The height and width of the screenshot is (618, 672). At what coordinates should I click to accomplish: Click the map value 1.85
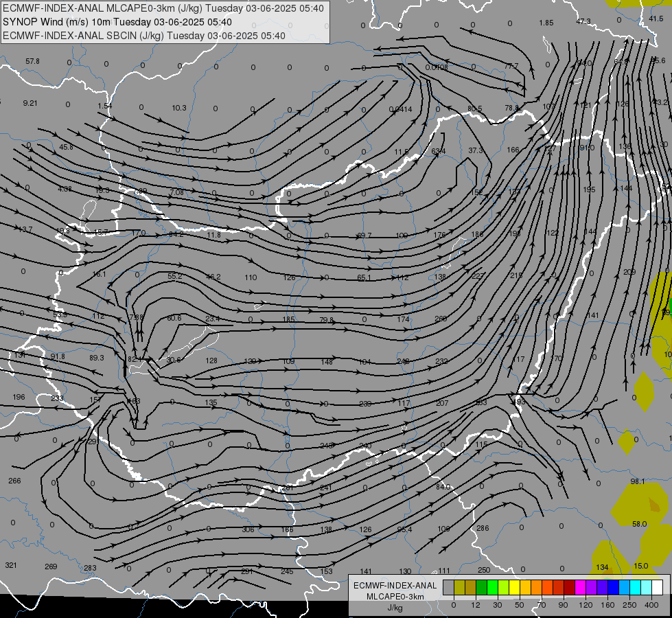(x=546, y=23)
